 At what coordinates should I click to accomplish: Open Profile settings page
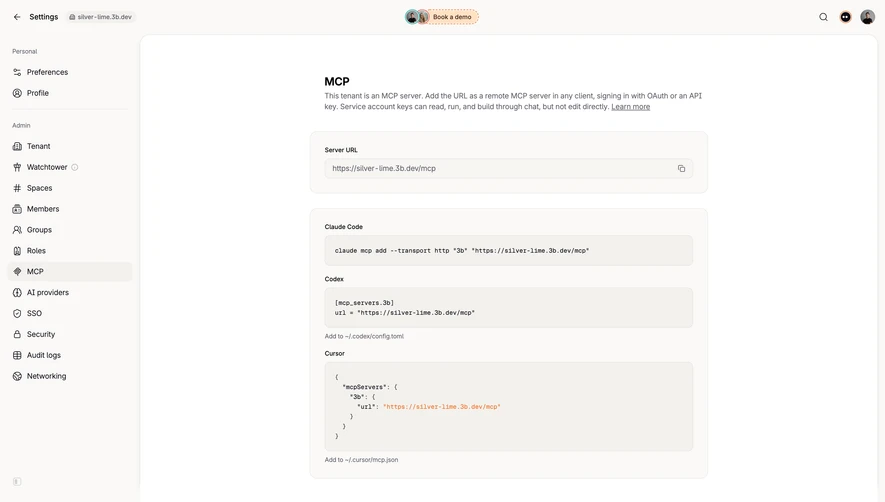70,93
